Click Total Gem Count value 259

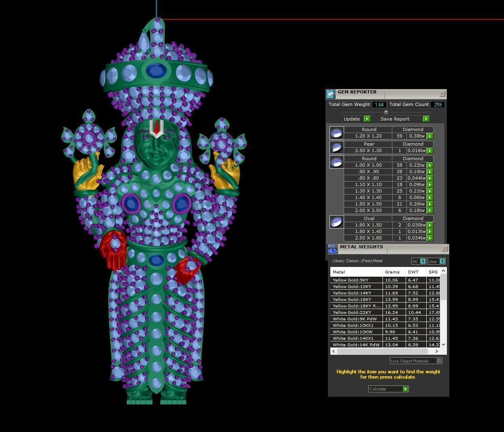[437, 104]
